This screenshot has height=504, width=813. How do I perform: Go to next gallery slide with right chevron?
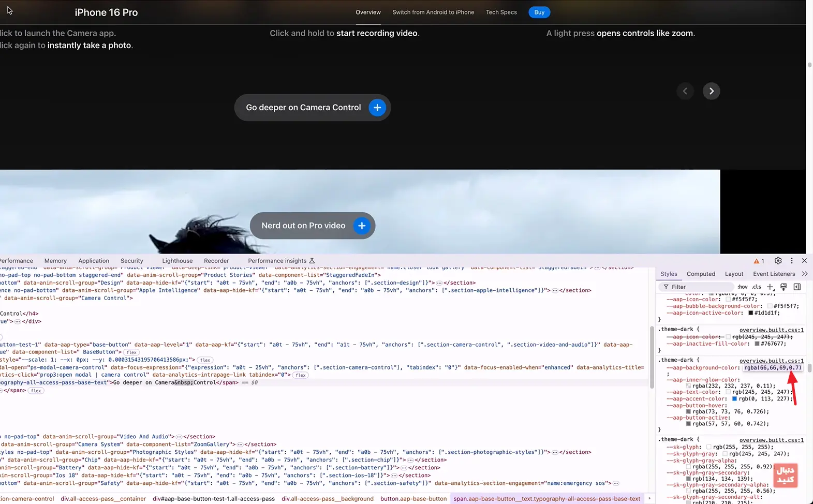click(711, 91)
